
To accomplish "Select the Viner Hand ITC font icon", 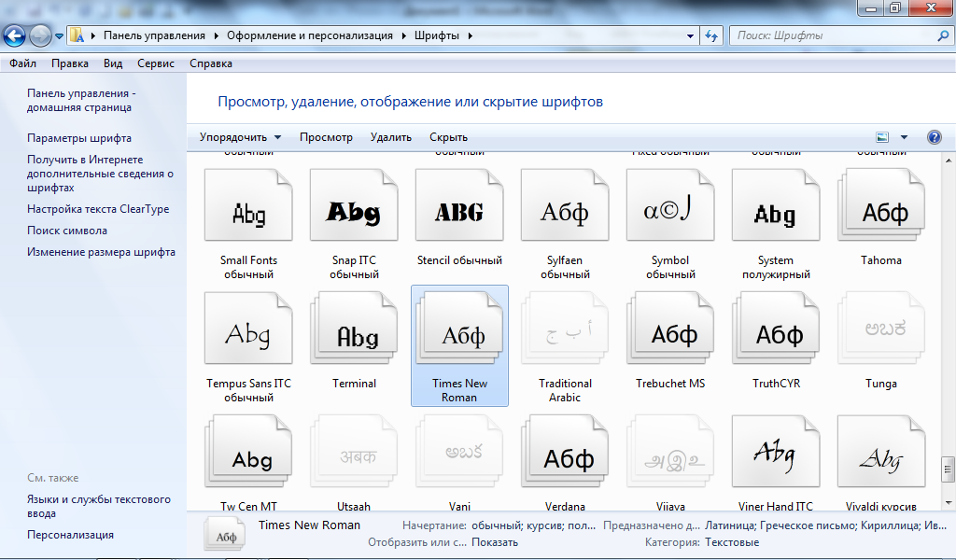I will 776,451.
